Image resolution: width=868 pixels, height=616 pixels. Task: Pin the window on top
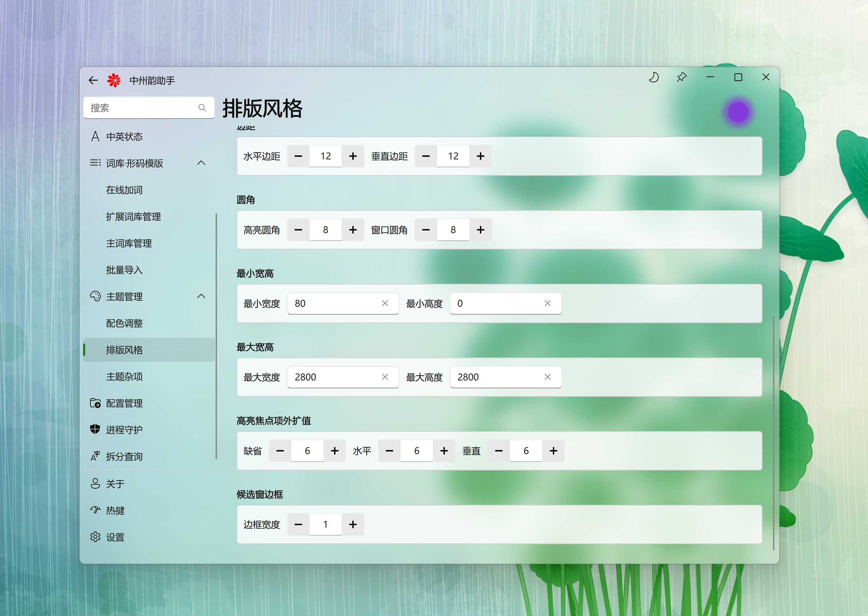click(x=681, y=78)
